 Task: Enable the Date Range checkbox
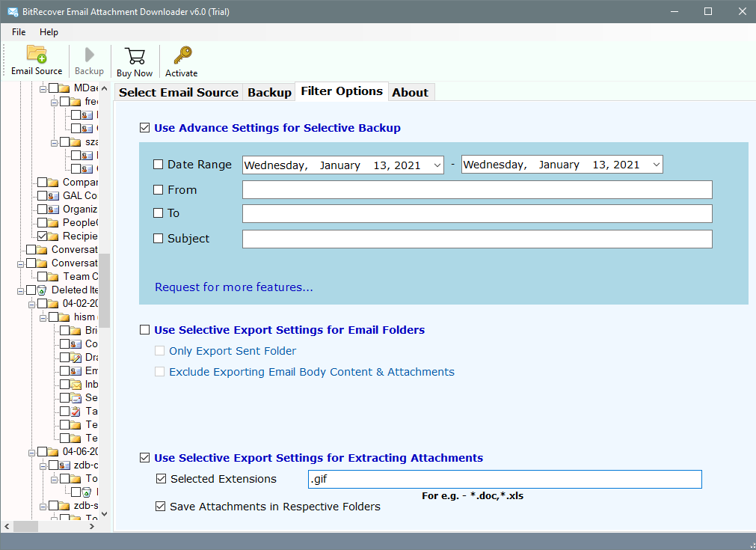coord(158,165)
